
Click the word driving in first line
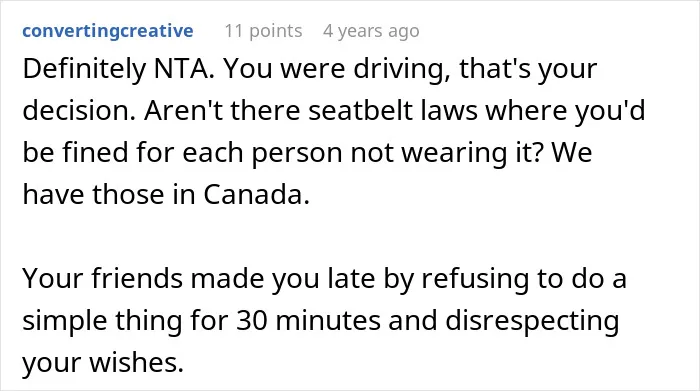(401, 69)
